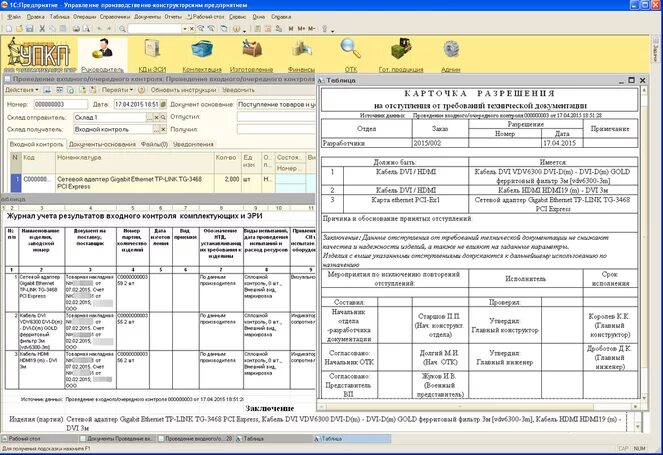663x455 pixels.
Task: Click the main toolbar search input box
Action: click(155, 29)
